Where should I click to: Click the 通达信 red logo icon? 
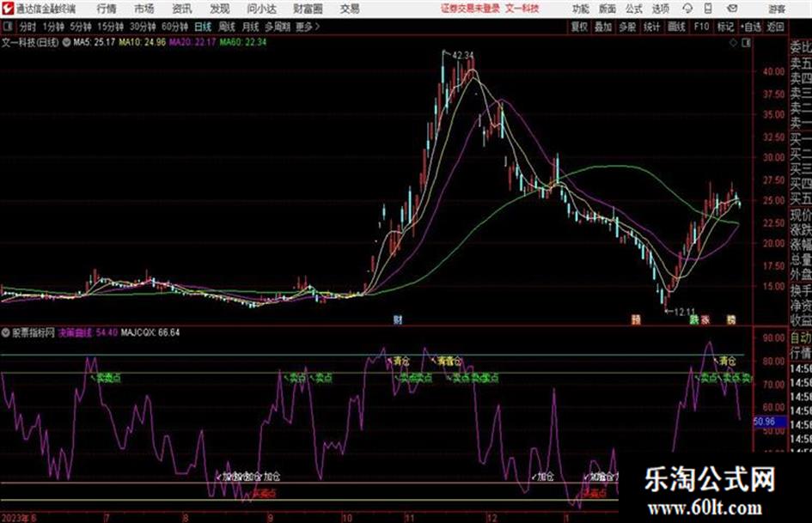8,9
